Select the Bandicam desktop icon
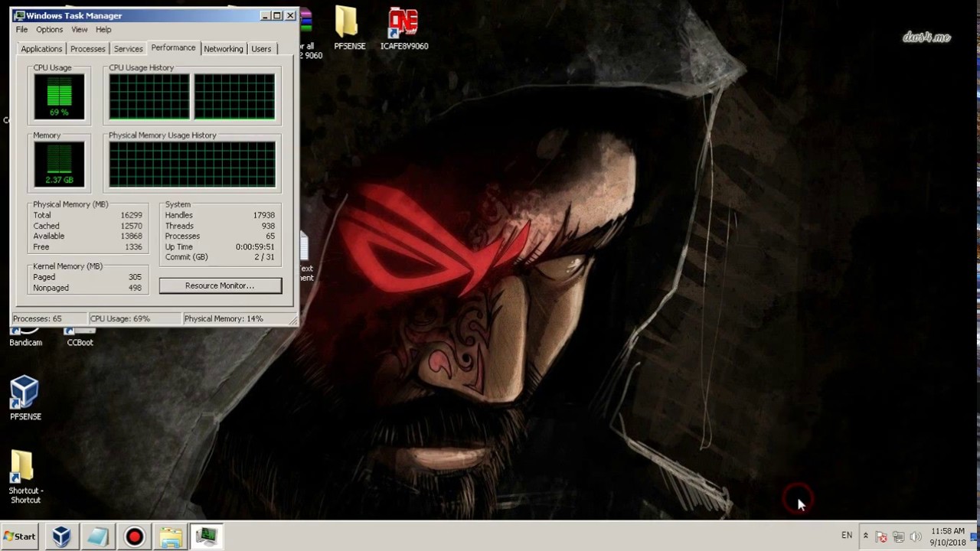 pos(25,337)
